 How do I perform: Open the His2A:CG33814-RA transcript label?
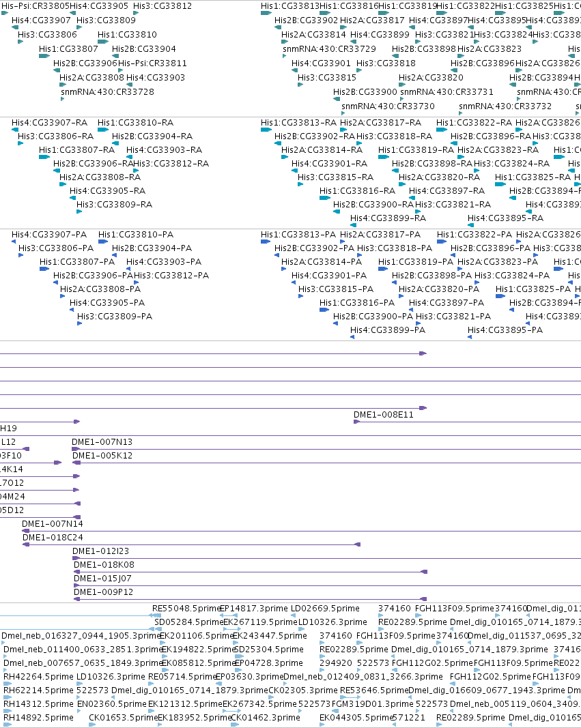click(322, 150)
